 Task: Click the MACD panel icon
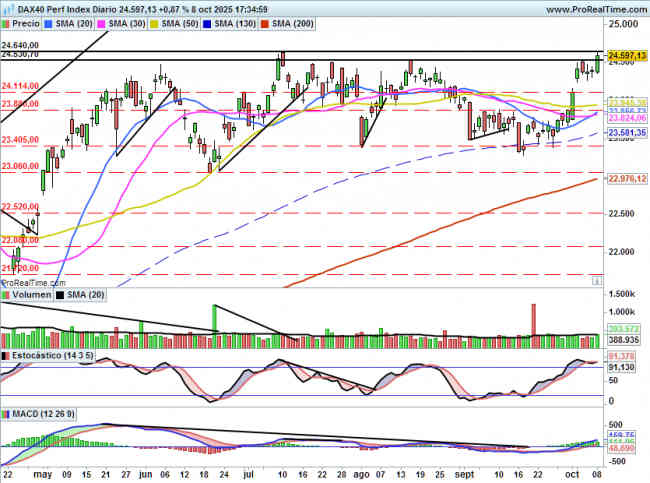tap(5, 413)
